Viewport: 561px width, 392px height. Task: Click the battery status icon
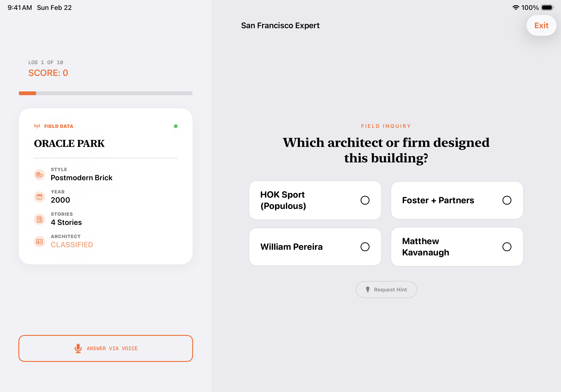(x=547, y=8)
